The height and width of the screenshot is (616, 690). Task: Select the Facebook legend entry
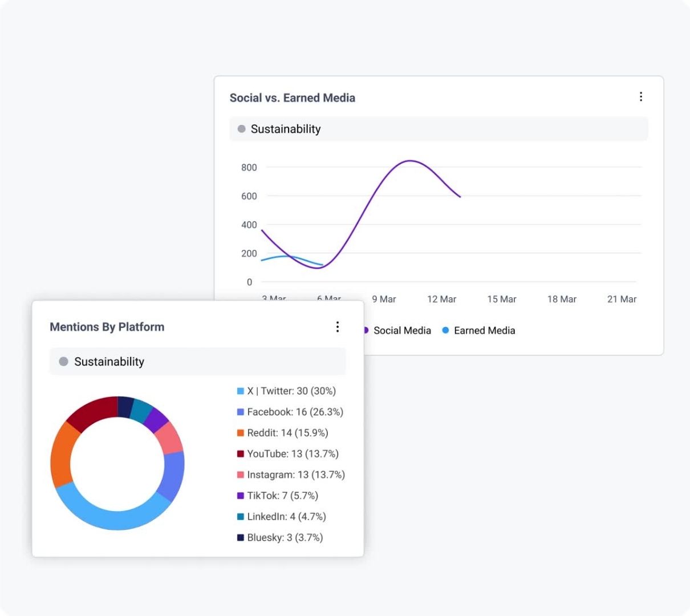290,412
